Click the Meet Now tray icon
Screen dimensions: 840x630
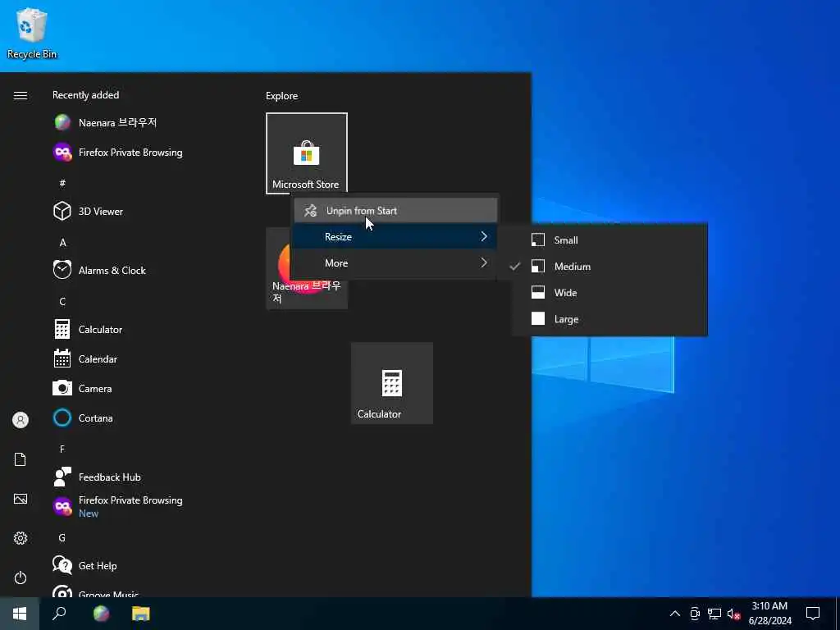pos(695,614)
